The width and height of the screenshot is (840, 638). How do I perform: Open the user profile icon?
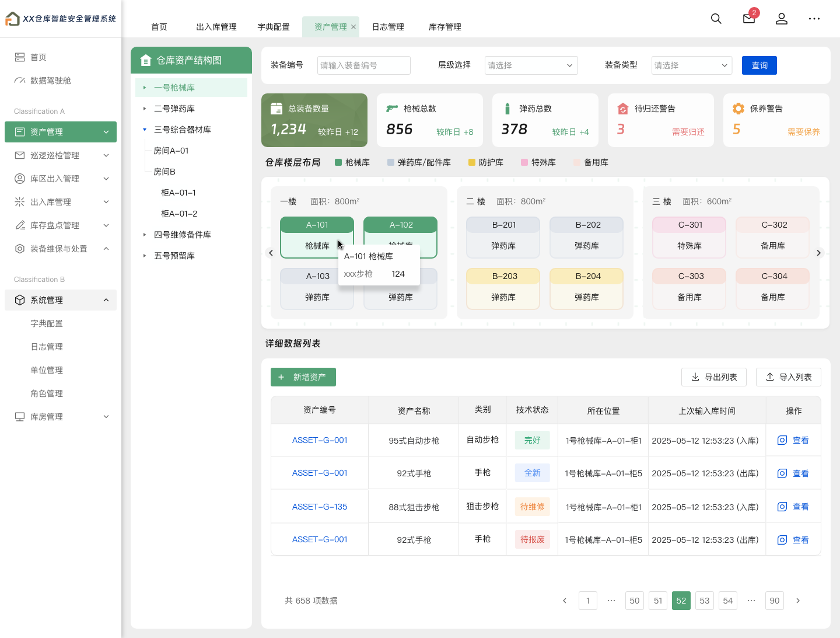[x=782, y=19]
